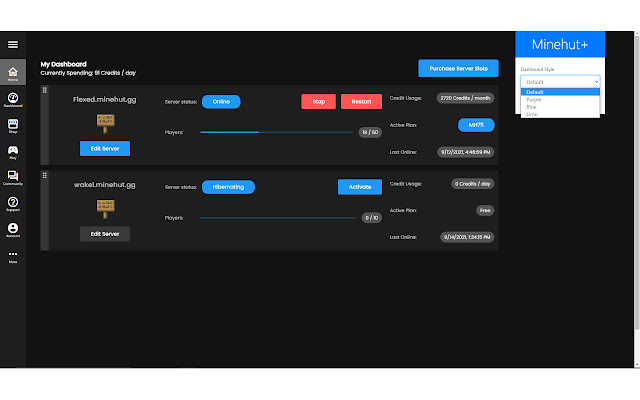Click the wakel.minehut.gg sign icon
Screen dimensions: 640x400
(x=105, y=209)
